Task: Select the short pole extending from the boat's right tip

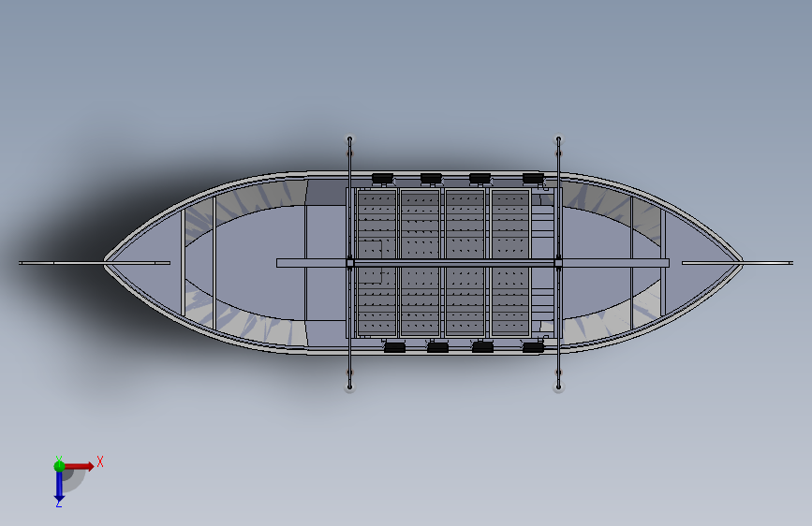Action: click(x=737, y=263)
